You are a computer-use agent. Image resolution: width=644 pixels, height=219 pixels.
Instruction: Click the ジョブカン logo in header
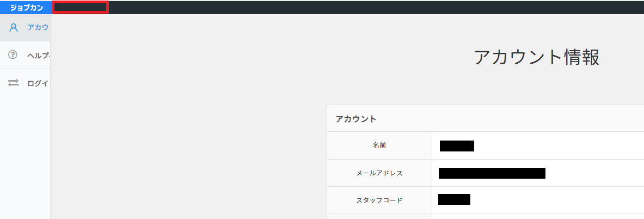click(26, 8)
